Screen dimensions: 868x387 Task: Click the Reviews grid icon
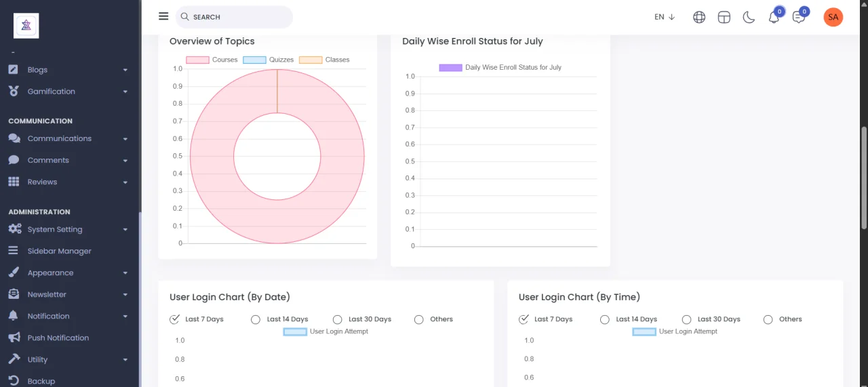[x=14, y=182]
